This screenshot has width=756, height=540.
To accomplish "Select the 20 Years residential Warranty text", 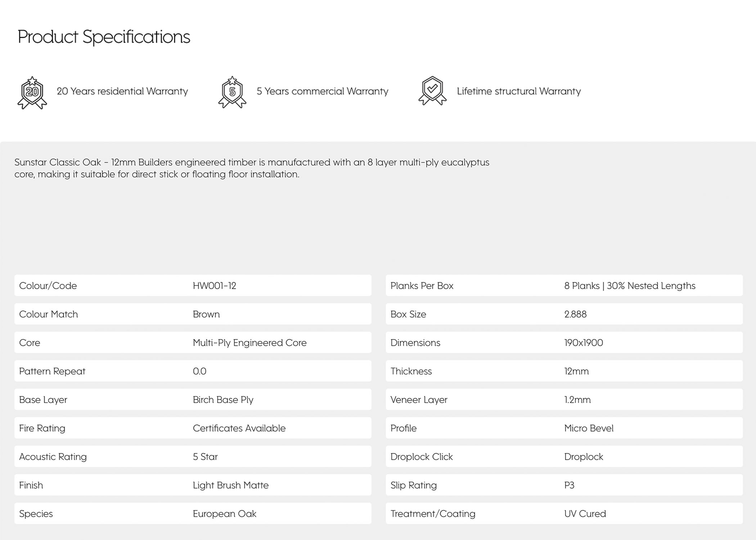I will 122,91.
